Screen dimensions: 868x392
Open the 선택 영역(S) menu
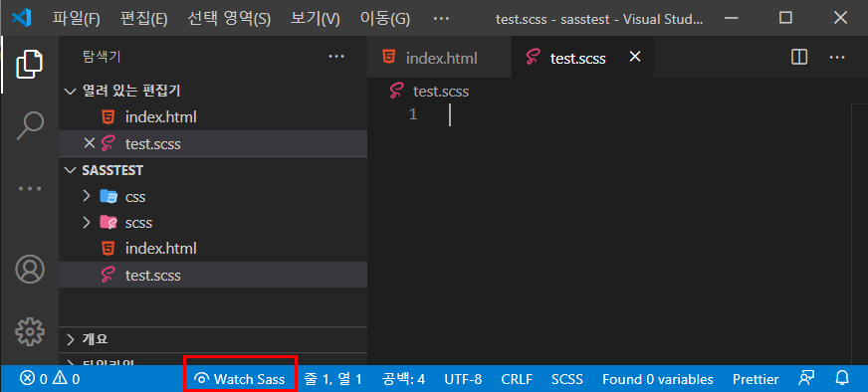(229, 18)
